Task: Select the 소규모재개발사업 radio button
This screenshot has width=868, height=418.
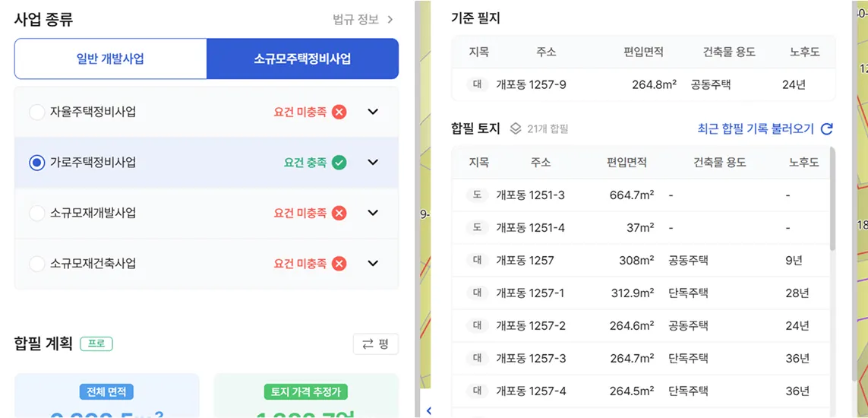Action: (36, 213)
